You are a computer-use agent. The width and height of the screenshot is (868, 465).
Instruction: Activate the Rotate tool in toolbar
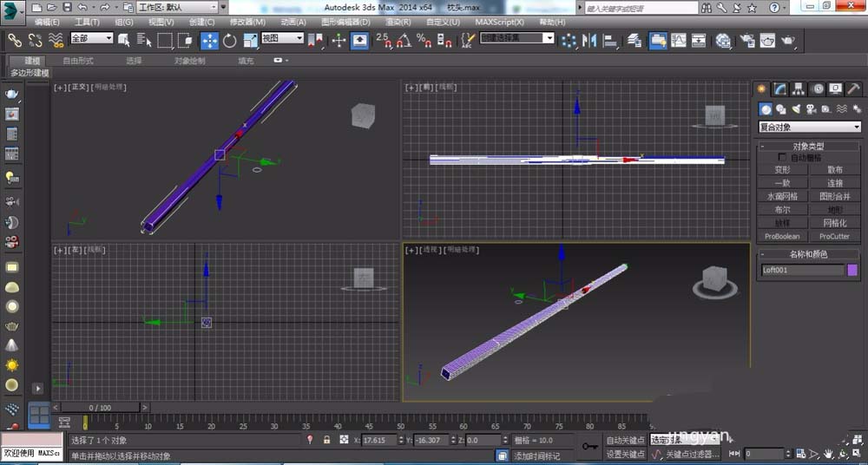pyautogui.click(x=230, y=40)
